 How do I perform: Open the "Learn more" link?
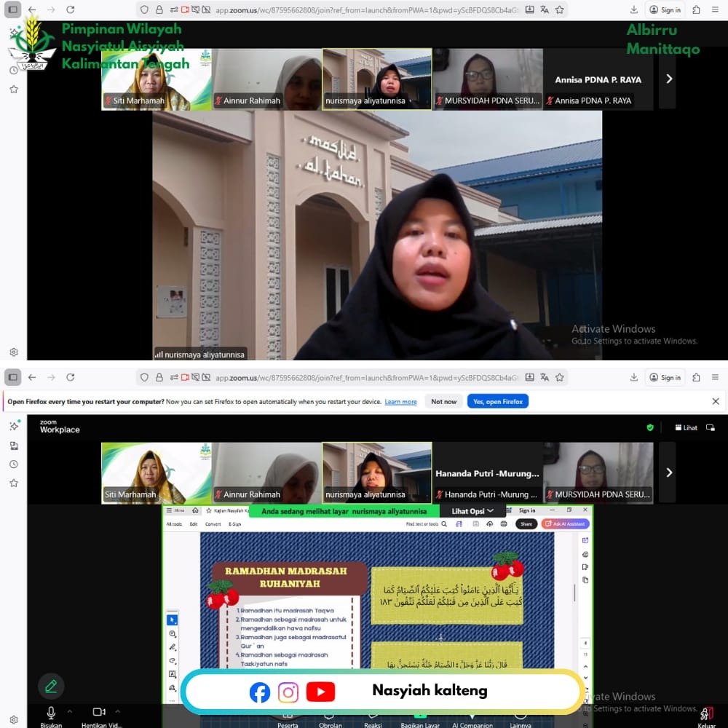click(x=400, y=402)
